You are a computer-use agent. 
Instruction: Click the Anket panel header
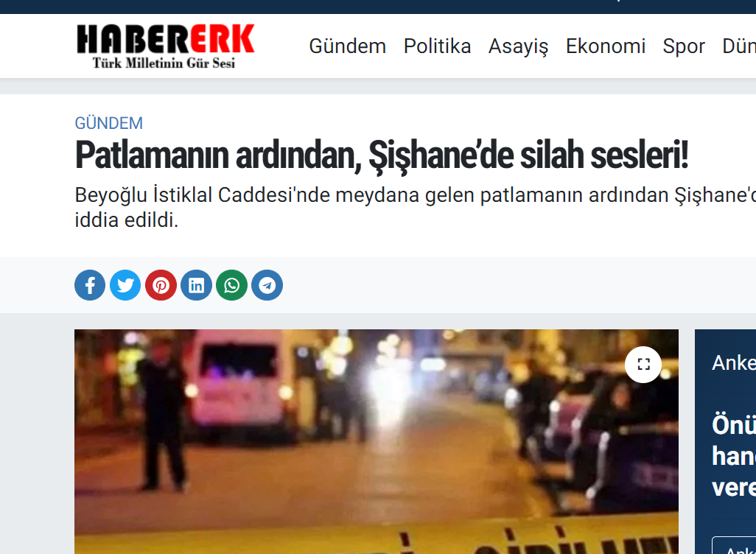click(x=734, y=363)
